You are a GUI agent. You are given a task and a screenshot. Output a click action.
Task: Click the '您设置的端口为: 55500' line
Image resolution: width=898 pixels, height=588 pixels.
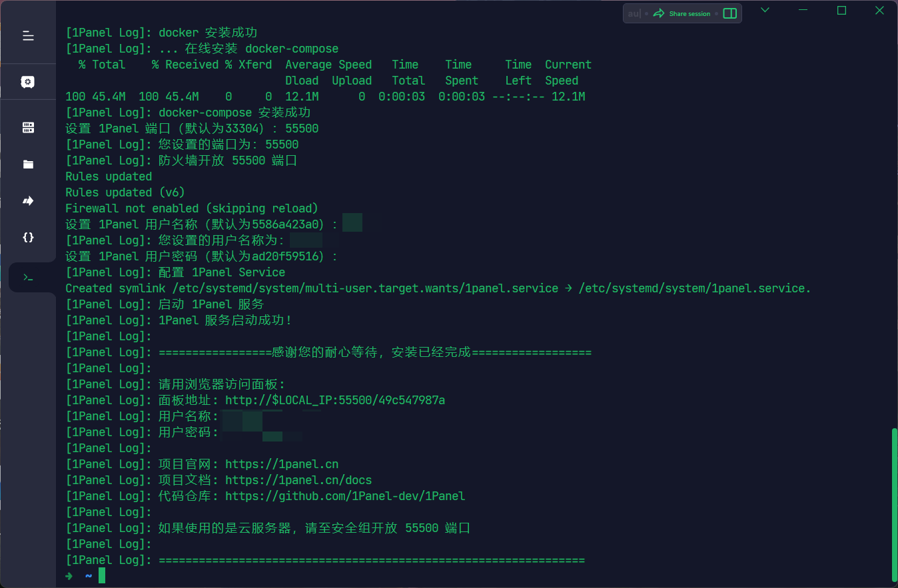click(x=182, y=145)
